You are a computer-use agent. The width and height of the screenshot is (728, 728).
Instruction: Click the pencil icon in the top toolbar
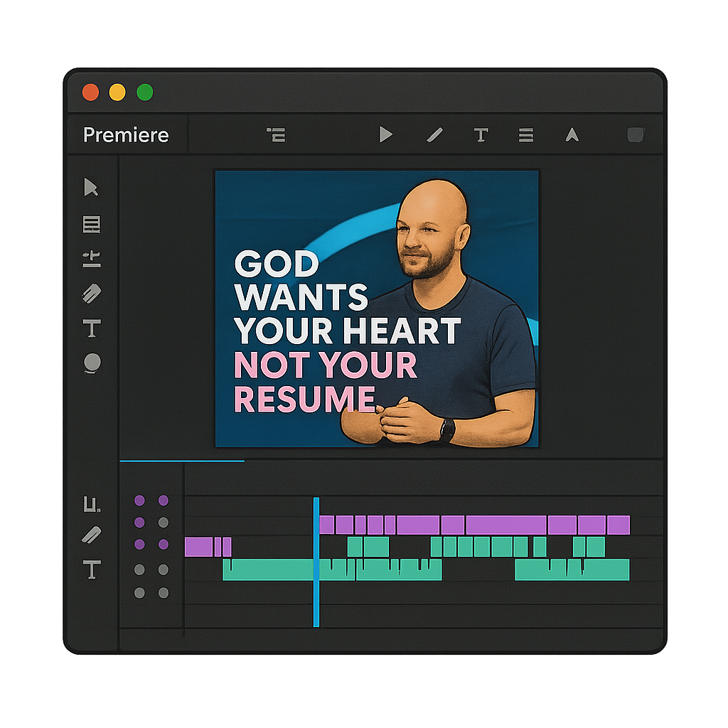pyautogui.click(x=434, y=135)
